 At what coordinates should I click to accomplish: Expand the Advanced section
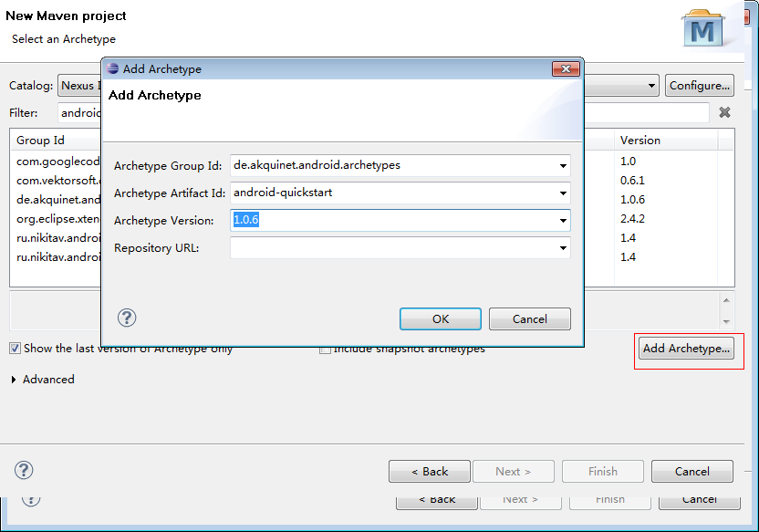click(14, 380)
